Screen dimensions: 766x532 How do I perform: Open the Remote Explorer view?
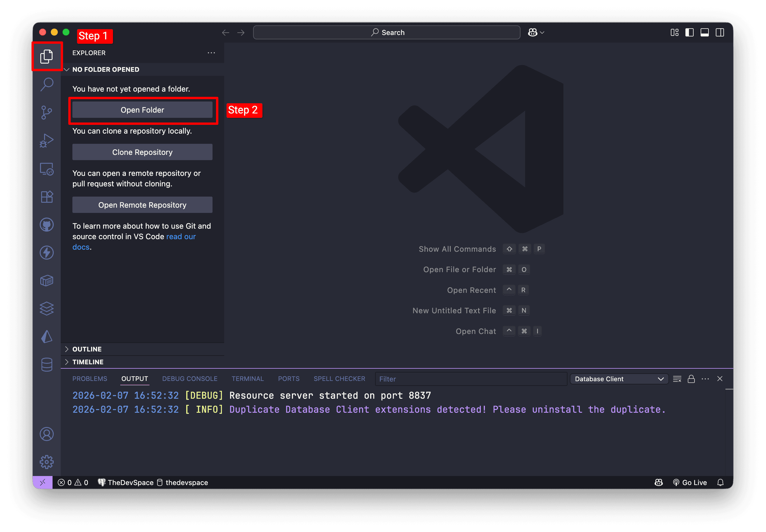[47, 169]
